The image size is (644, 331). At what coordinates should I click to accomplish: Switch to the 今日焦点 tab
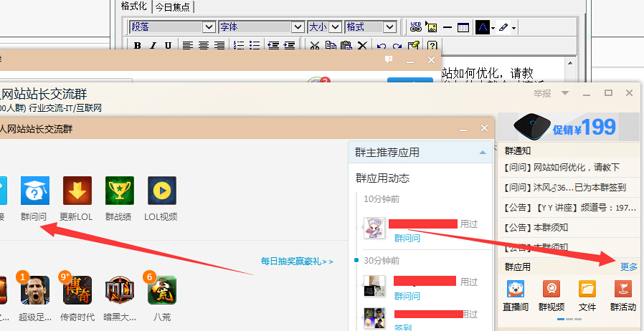click(x=173, y=6)
